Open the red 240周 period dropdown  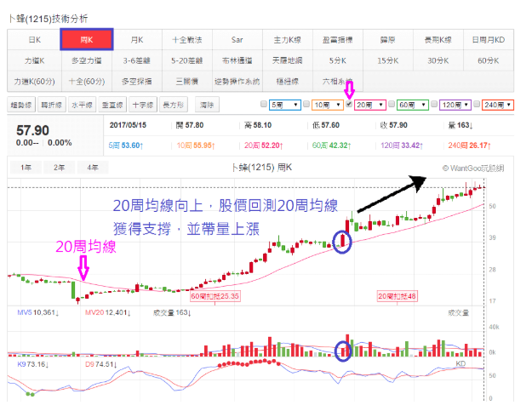tap(498, 105)
